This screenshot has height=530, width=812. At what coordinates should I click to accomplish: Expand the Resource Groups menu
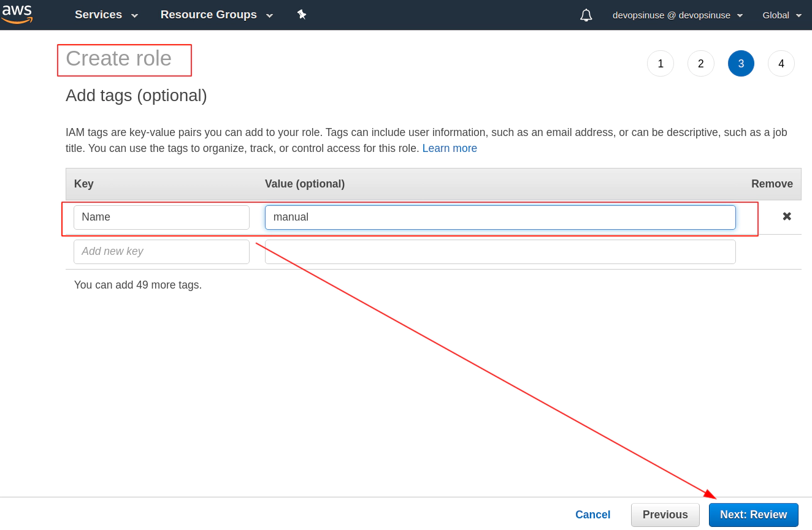(216, 15)
